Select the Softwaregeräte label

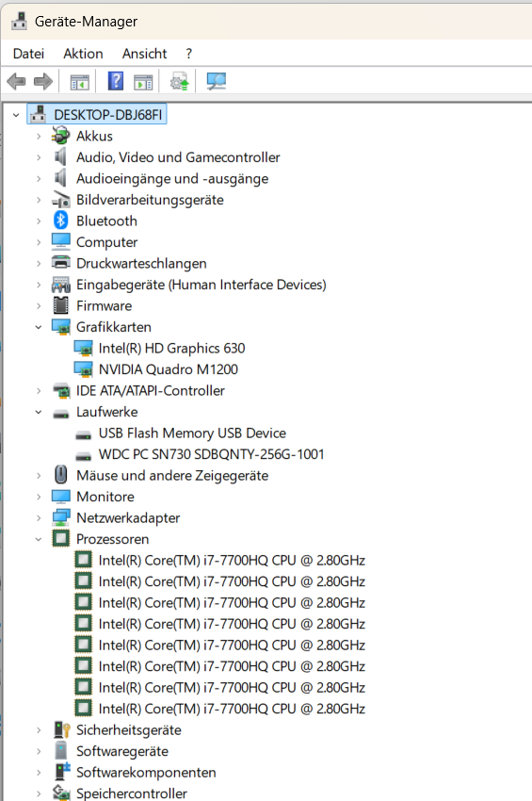pos(122,751)
